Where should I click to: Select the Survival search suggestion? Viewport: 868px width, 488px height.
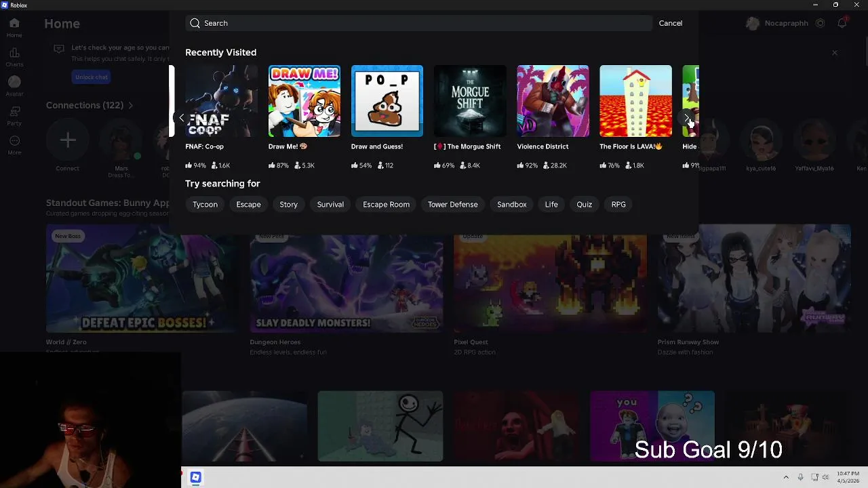pyautogui.click(x=330, y=204)
